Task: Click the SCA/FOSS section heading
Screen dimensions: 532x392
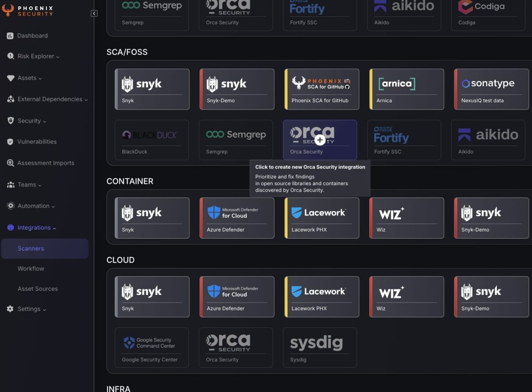Action: [x=127, y=52]
